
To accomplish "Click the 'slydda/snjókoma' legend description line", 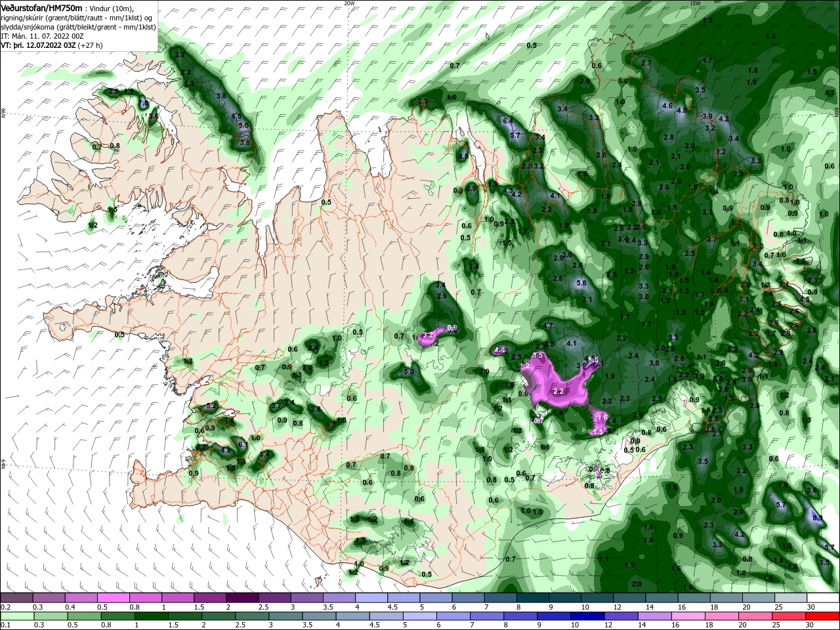I will click(x=78, y=27).
